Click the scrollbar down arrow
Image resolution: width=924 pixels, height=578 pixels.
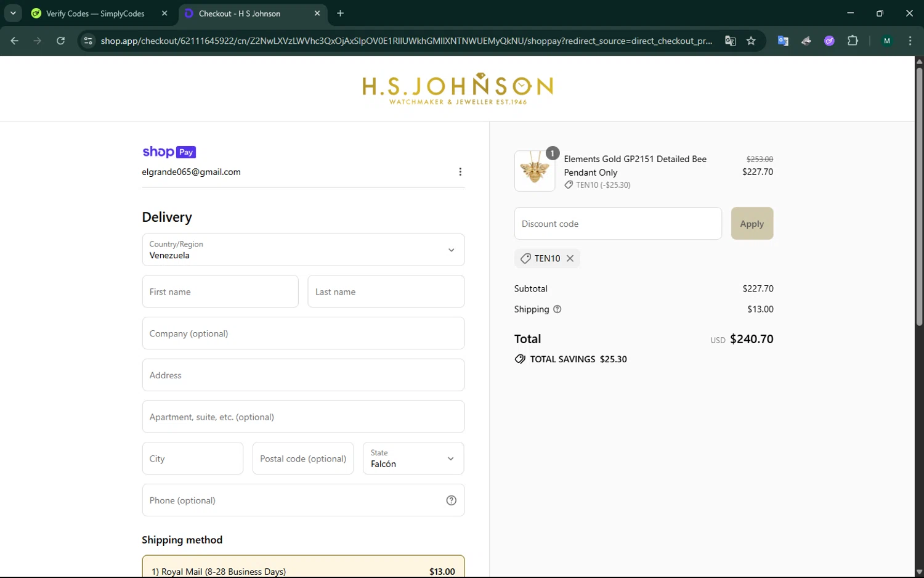coord(919,572)
